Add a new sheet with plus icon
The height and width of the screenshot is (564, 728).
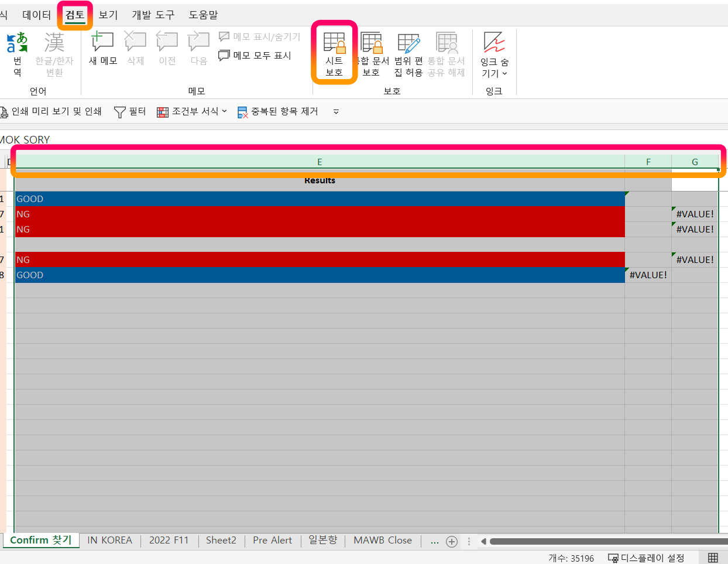(x=452, y=542)
